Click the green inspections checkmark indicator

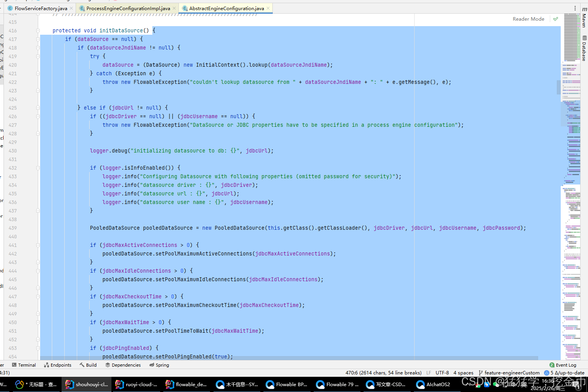pyautogui.click(x=555, y=19)
